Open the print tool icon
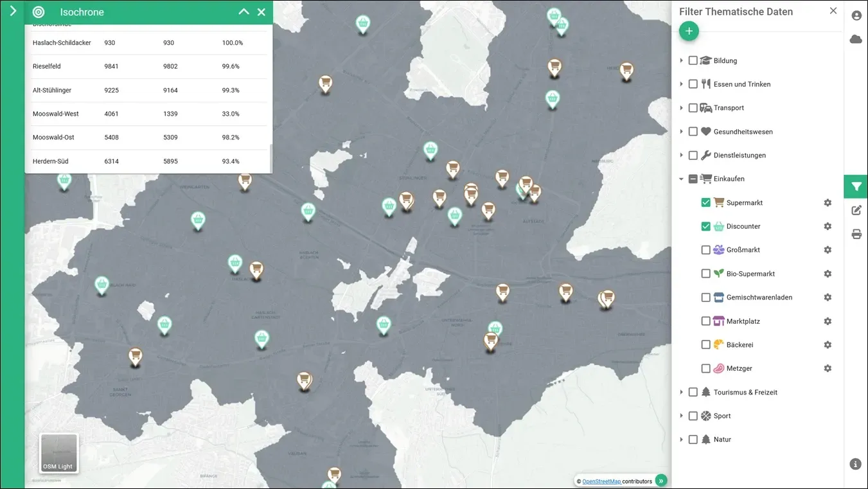Screen dimensions: 868x489 (x=856, y=234)
